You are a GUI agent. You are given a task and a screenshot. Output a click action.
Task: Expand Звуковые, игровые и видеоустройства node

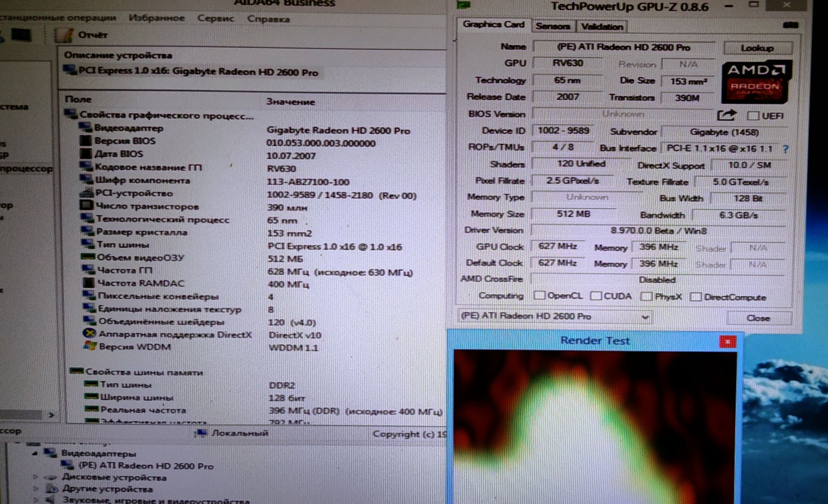[x=37, y=500]
